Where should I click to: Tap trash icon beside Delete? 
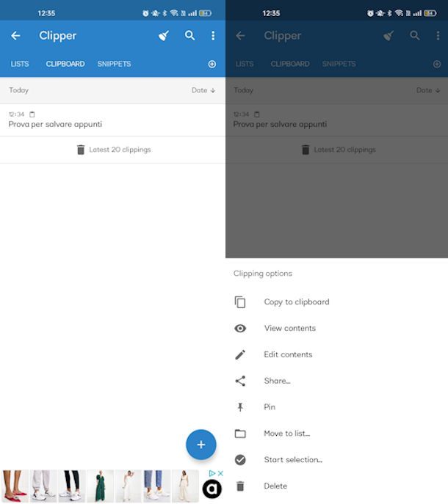240,486
